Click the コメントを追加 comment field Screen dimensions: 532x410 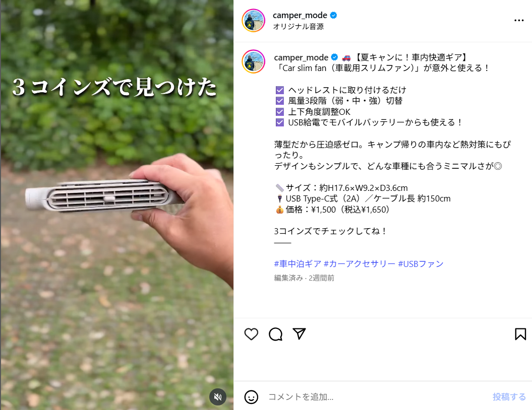[377, 397]
